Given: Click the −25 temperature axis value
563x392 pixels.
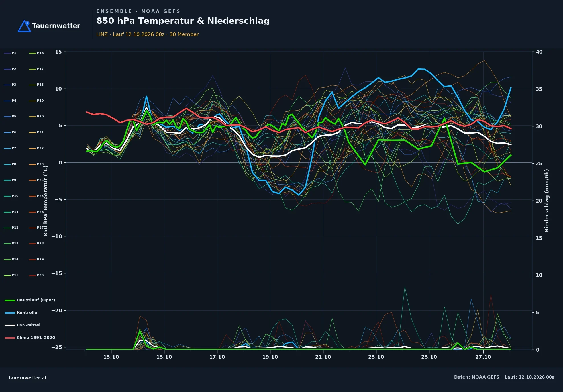Looking at the screenshot, I should [56, 347].
